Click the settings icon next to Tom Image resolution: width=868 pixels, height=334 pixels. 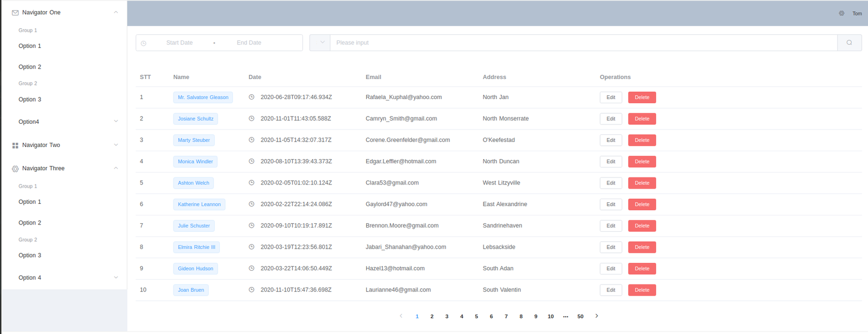(842, 13)
